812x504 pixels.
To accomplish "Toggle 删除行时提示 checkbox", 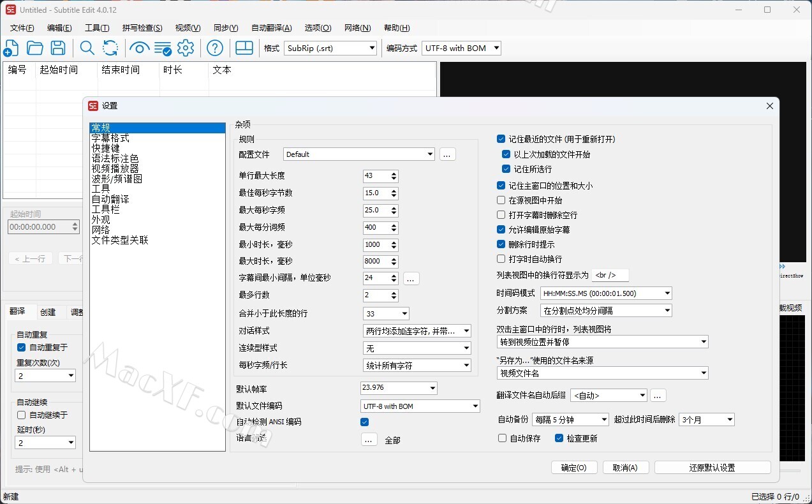I will 501,244.
